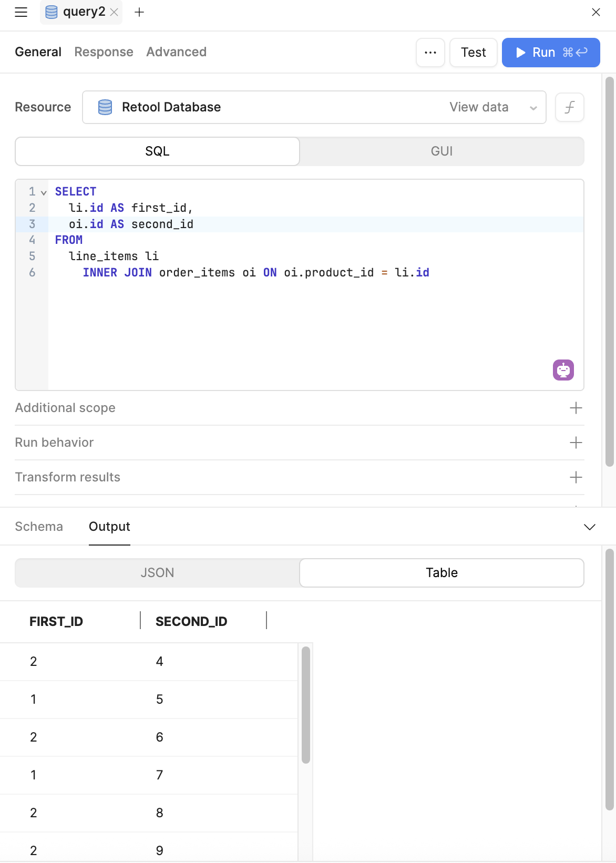Click the purple AI assistant robot icon
Viewport: 616px width, 863px height.
click(x=563, y=370)
